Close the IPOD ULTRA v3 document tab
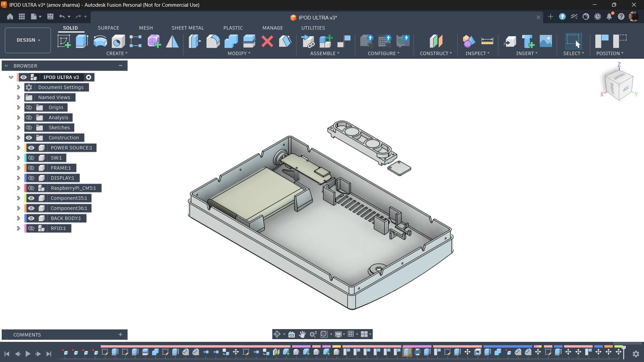This screenshot has width=644, height=362. (538, 17)
